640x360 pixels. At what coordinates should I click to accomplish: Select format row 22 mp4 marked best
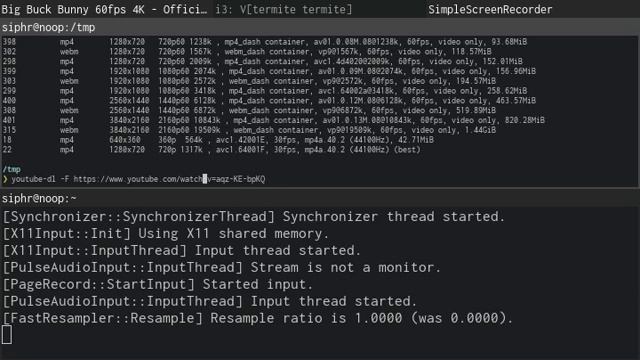coord(211,150)
